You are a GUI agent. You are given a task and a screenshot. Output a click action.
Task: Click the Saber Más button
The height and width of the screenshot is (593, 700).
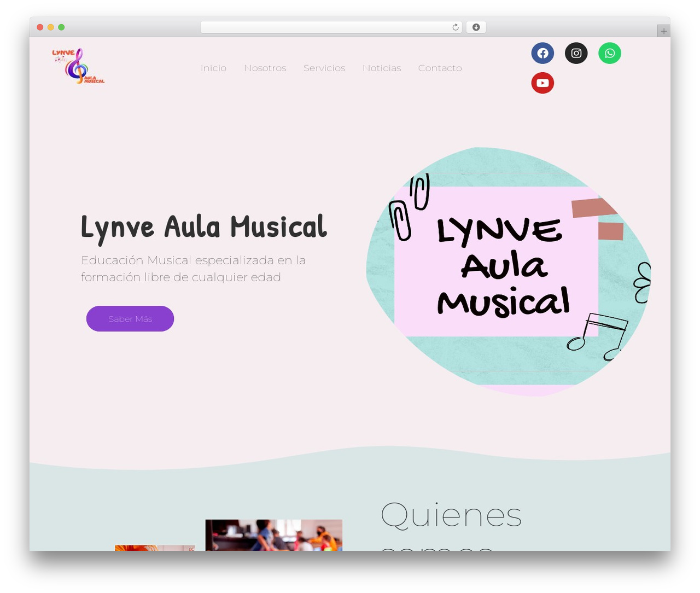click(x=130, y=318)
